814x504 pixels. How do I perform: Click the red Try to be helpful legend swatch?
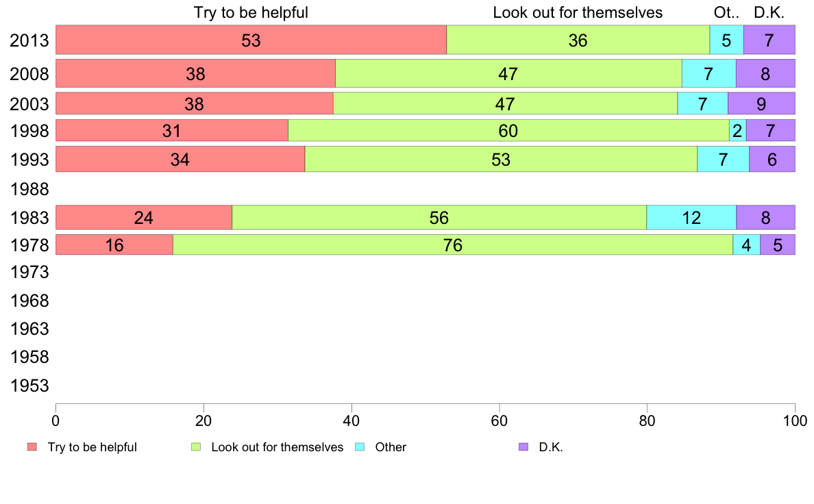(32, 447)
